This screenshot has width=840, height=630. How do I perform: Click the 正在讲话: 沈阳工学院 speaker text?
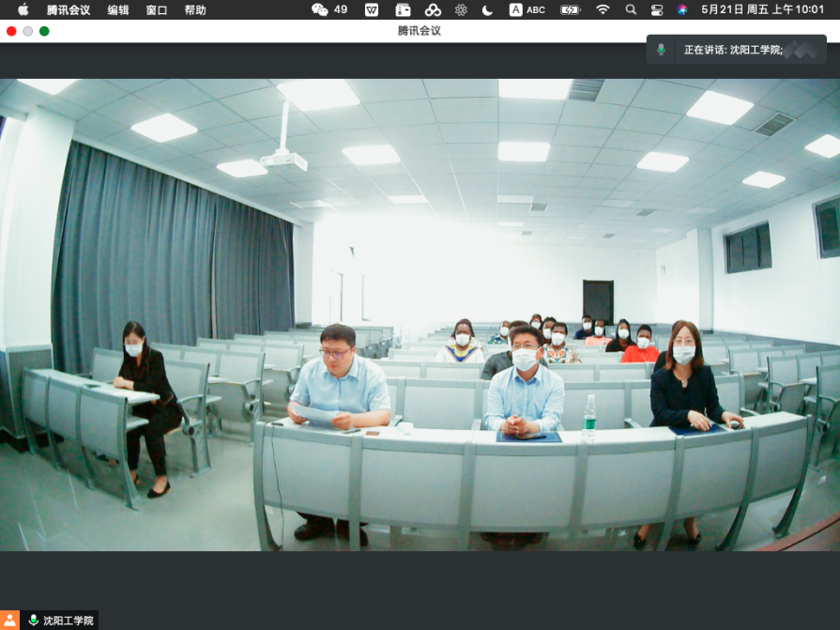[x=732, y=50]
